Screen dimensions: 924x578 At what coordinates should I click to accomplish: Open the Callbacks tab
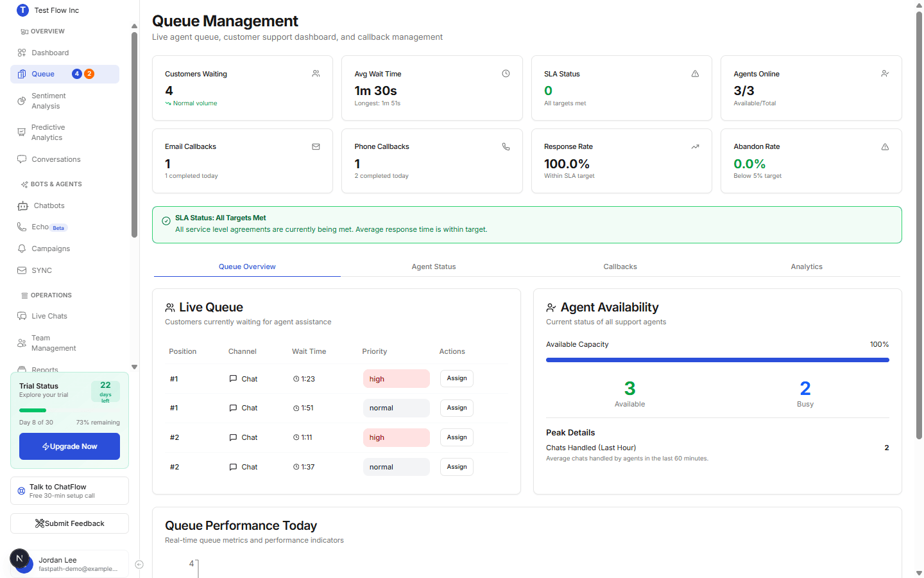(620, 267)
